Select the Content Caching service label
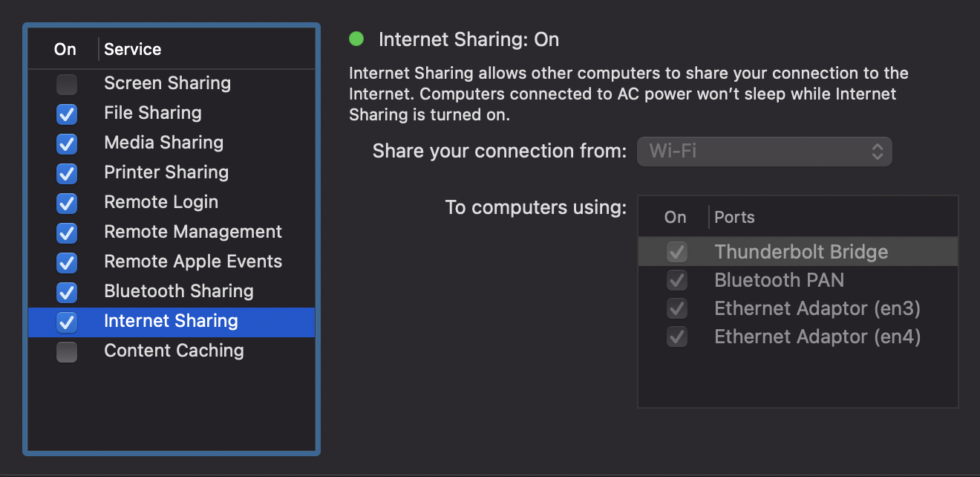This screenshot has height=477, width=980. tap(174, 351)
